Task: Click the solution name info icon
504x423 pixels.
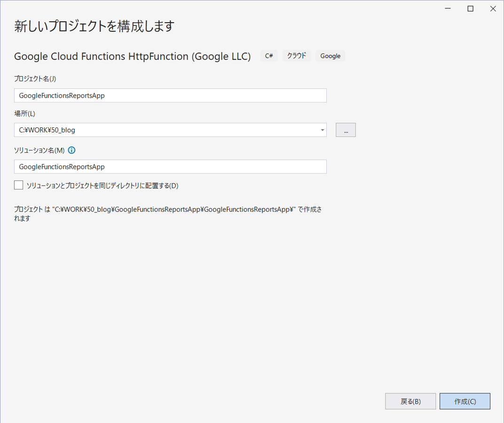Action: pyautogui.click(x=71, y=150)
